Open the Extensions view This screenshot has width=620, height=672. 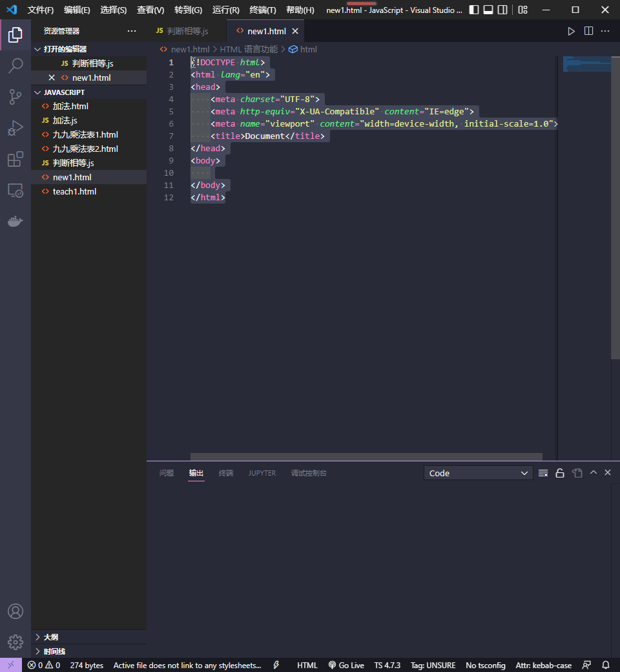coord(15,159)
